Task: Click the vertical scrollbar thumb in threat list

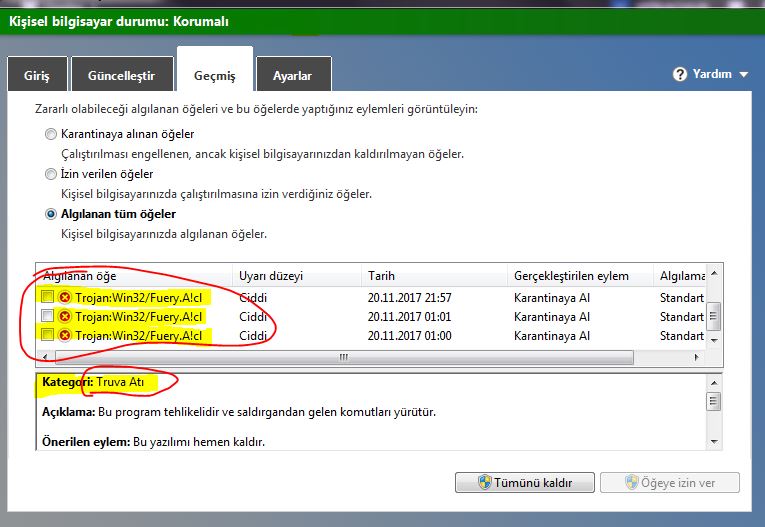Action: 714,316
